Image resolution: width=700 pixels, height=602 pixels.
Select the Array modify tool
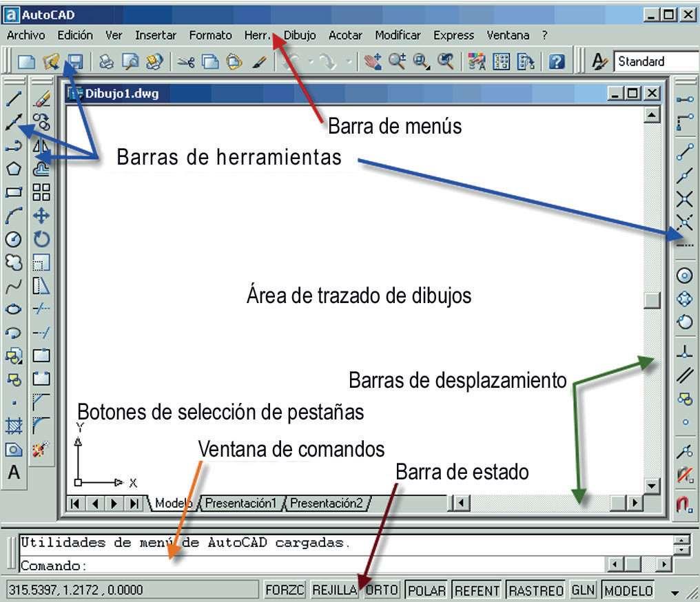41,192
